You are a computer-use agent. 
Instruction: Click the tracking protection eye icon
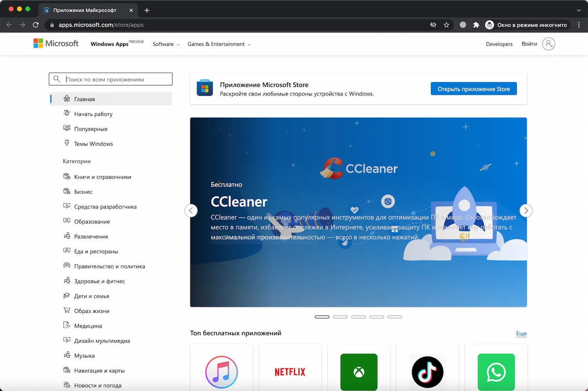(433, 25)
